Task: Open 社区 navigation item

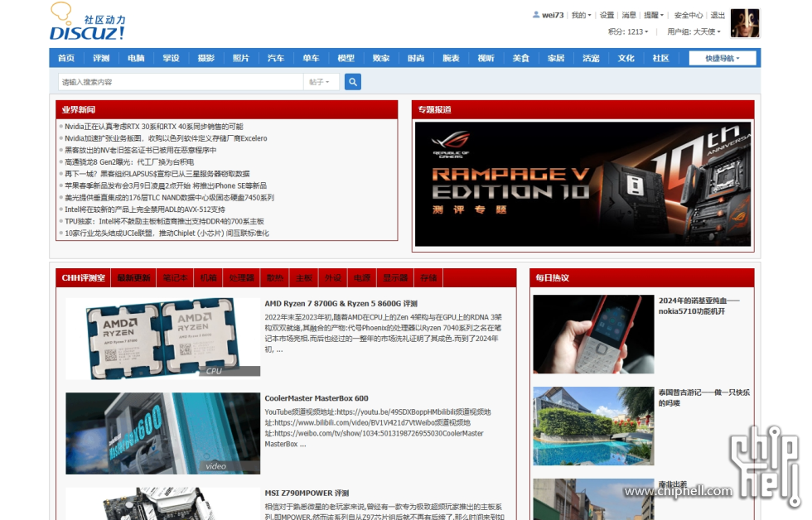Action: click(x=661, y=59)
